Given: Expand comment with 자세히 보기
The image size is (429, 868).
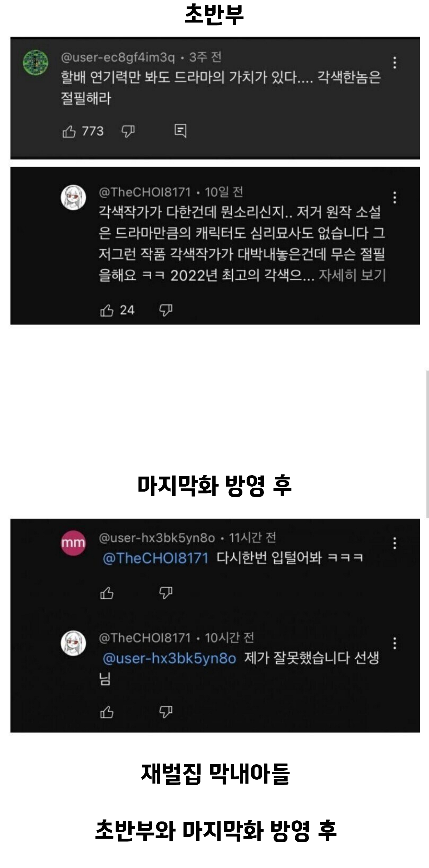Looking at the screenshot, I should 352,275.
